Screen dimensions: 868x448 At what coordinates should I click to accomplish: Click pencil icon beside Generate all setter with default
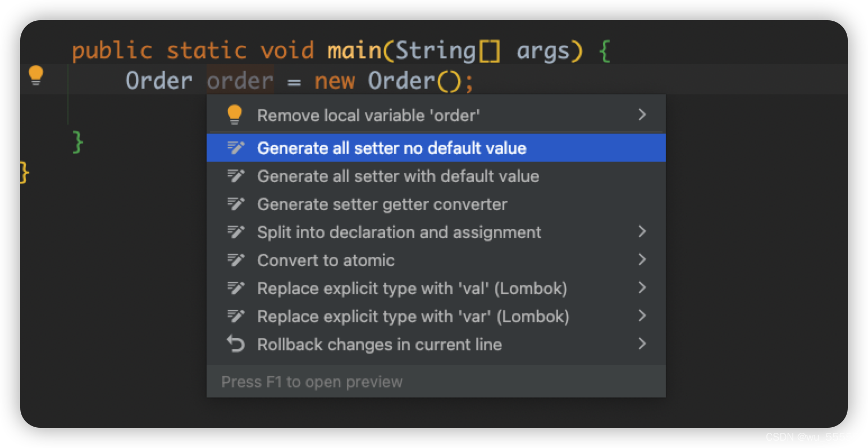tap(235, 176)
